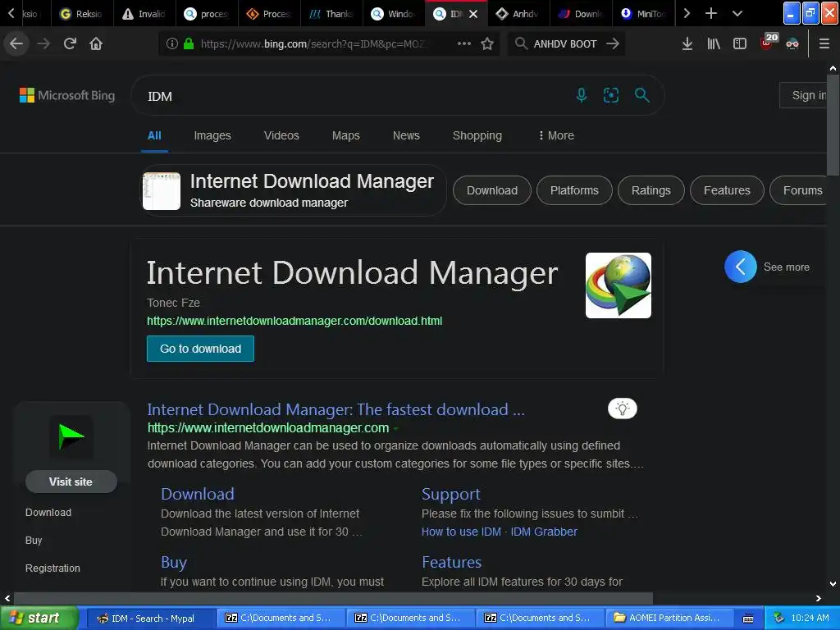Viewport: 840px width, 630px height.
Task: Open the Registration sidebar link
Action: click(x=52, y=568)
